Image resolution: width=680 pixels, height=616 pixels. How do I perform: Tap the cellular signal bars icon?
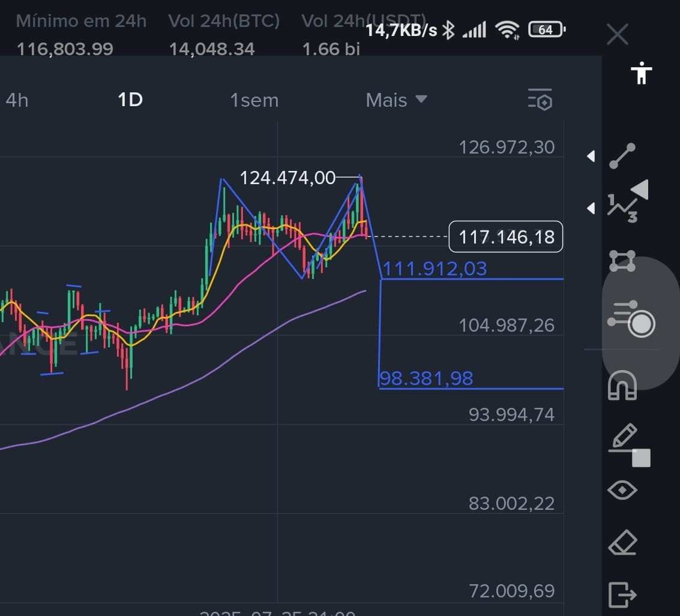[474, 30]
